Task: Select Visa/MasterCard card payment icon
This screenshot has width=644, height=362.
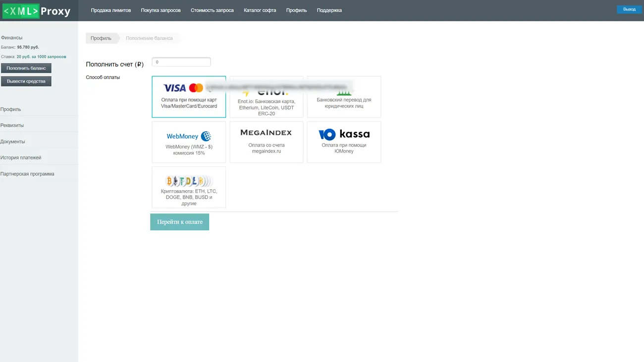Action: pyautogui.click(x=183, y=88)
